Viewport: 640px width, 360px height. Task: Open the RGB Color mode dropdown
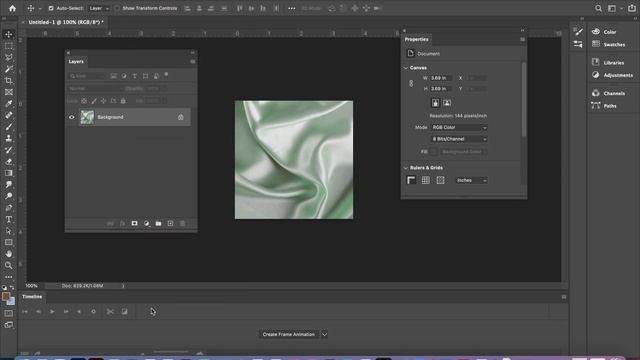pyautogui.click(x=459, y=127)
